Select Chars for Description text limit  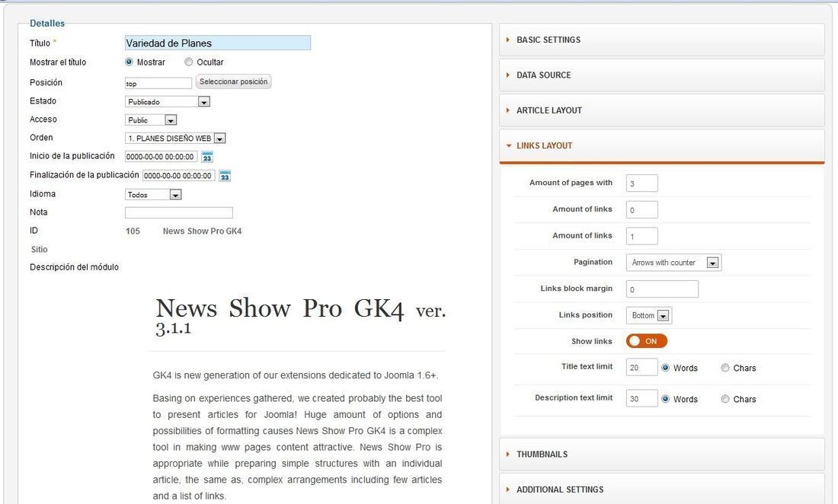tap(725, 399)
